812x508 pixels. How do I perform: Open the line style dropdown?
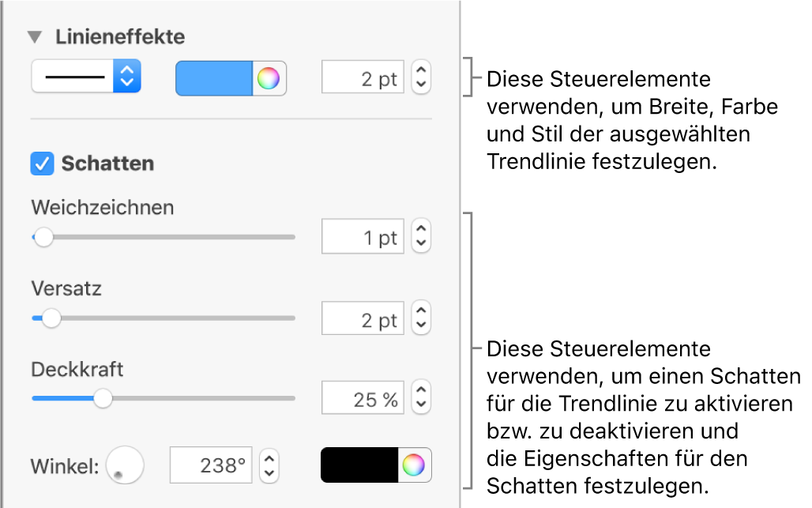tap(85, 77)
